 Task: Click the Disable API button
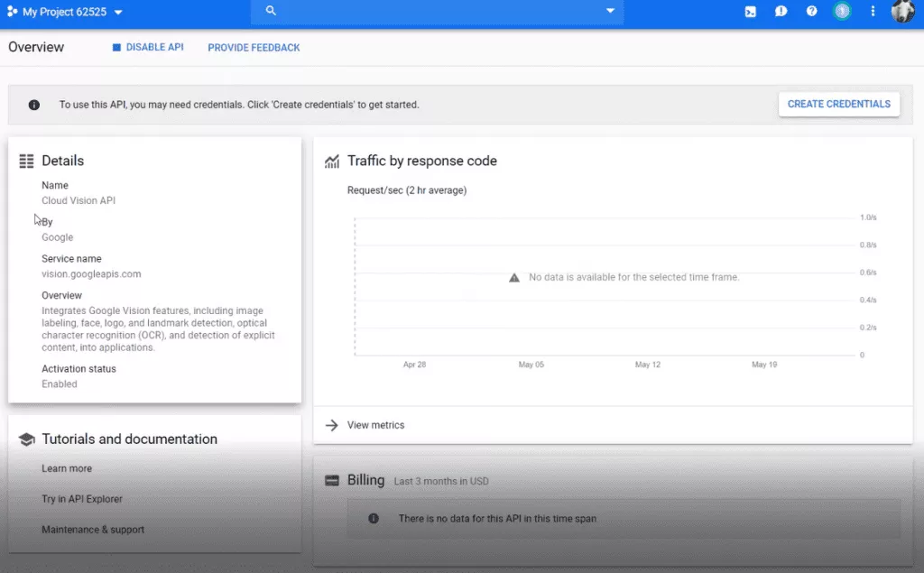pyautogui.click(x=149, y=47)
